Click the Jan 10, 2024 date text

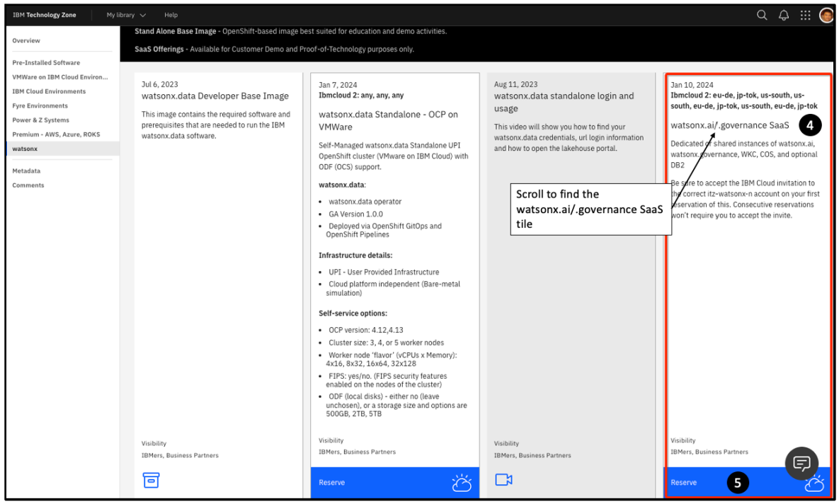coord(692,85)
